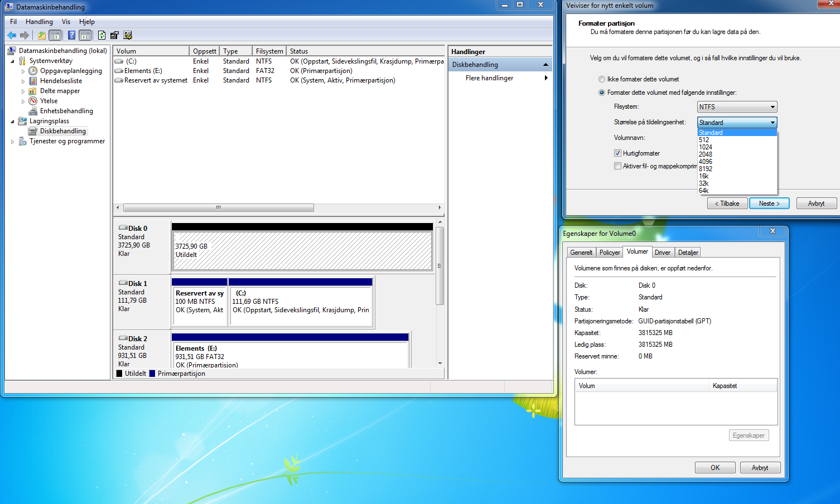Enable Aktiver fil- og mappekomprimering checkbox
The height and width of the screenshot is (504, 840).
(617, 166)
